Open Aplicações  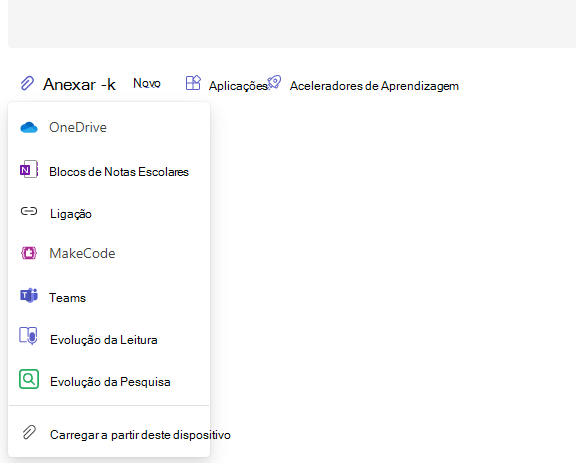238,86
